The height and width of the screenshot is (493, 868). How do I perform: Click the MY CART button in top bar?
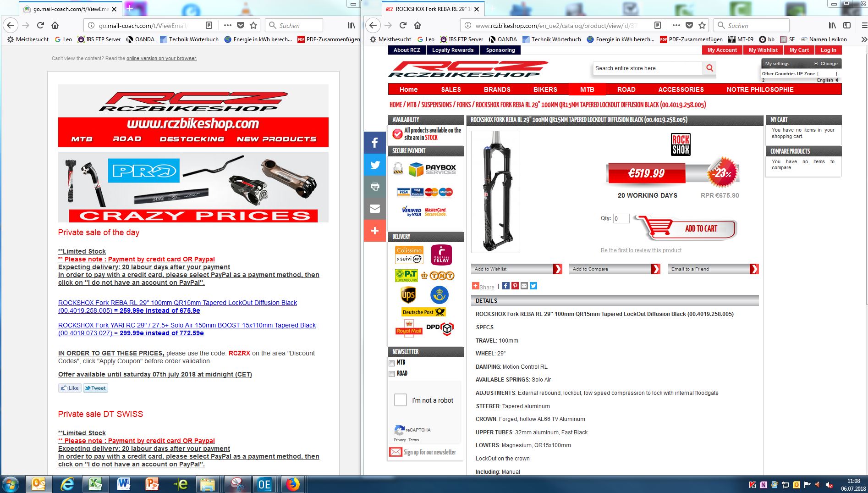pyautogui.click(x=799, y=50)
